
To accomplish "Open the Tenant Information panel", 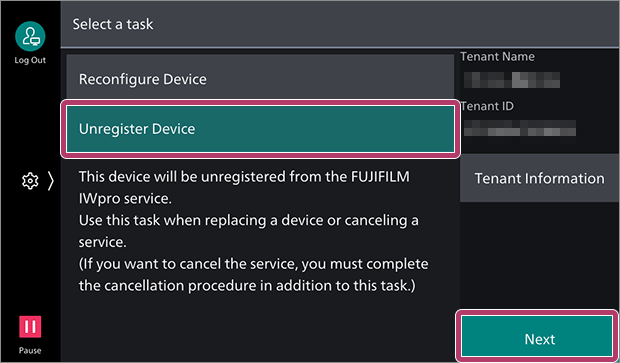I will point(540,178).
